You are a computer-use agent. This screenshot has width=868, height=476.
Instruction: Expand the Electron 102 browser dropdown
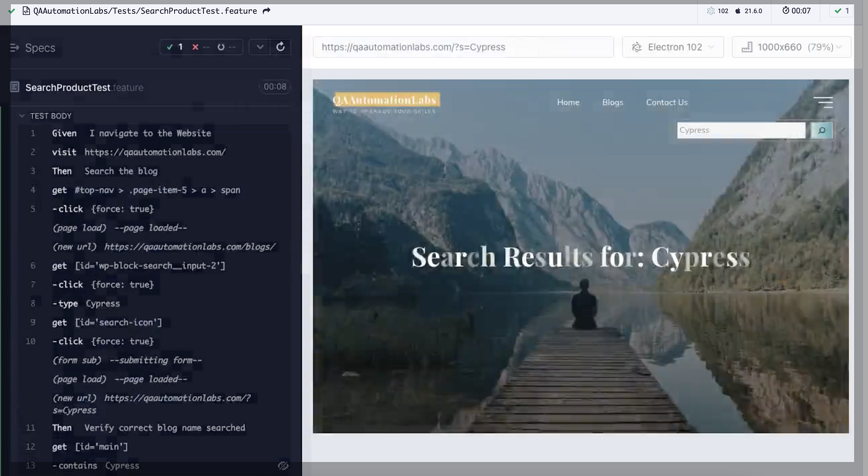point(673,47)
